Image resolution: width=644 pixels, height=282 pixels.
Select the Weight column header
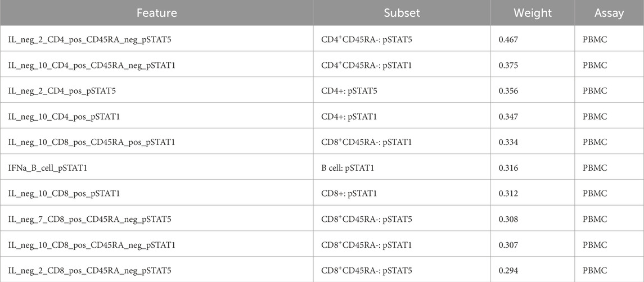click(532, 13)
